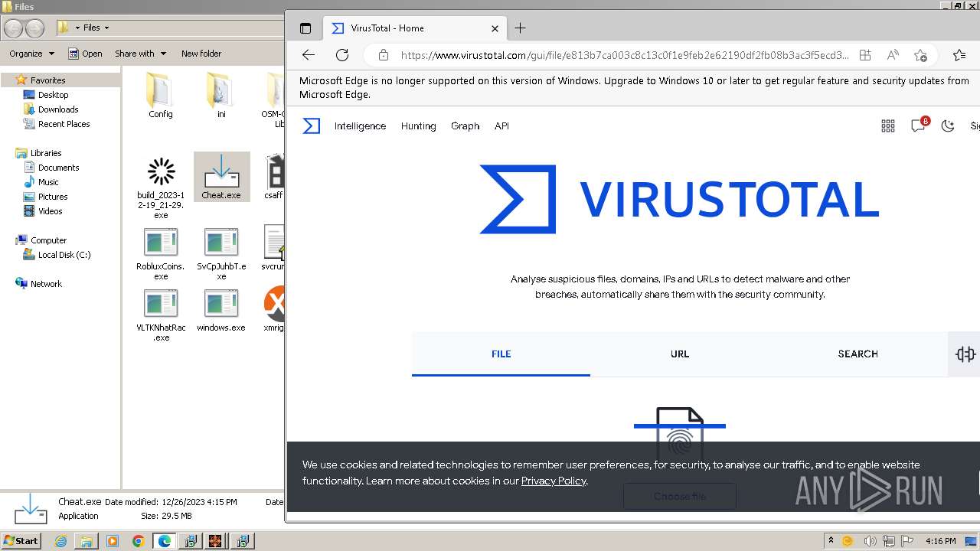This screenshot has width=980, height=551.
Task: Open the Graph menu
Action: [465, 126]
